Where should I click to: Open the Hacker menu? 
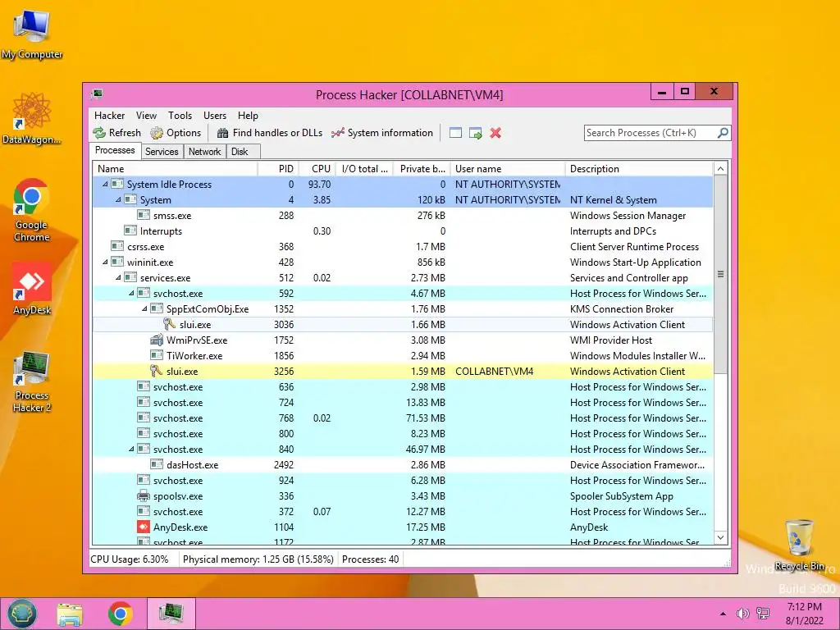[x=109, y=116]
